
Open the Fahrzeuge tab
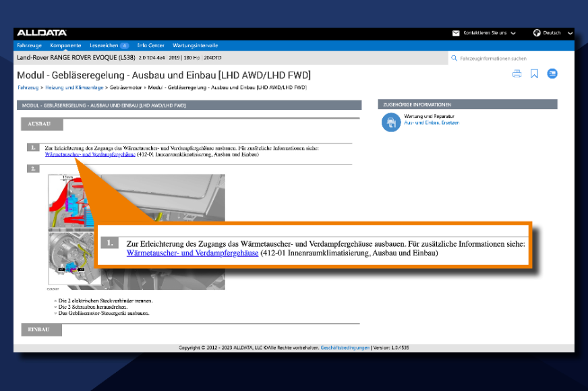tap(29, 45)
